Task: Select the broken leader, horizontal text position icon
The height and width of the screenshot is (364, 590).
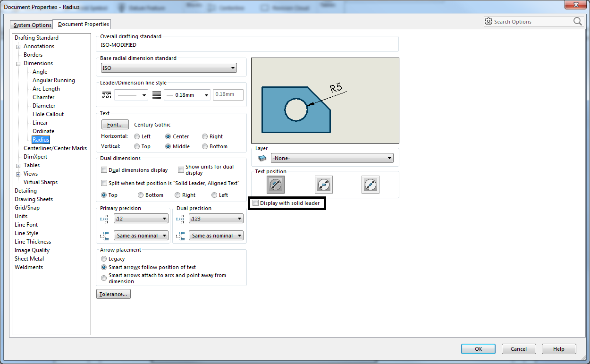Action: pos(323,185)
